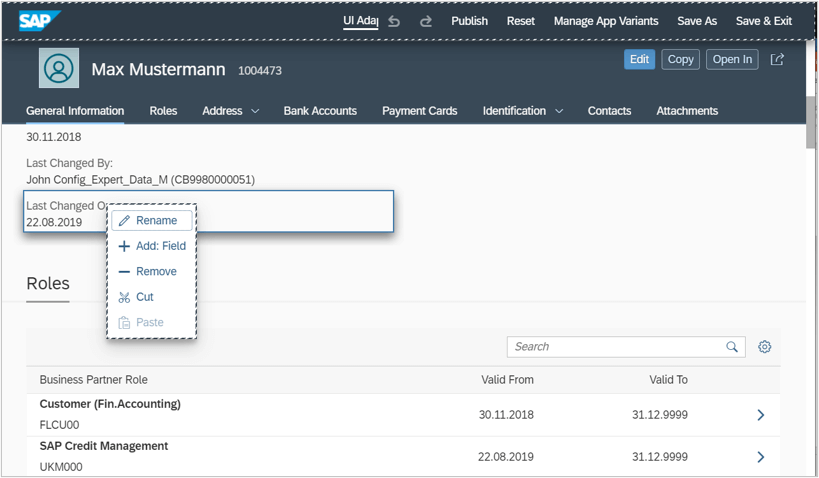Click the scissors icon for Cut
This screenshot has width=819, height=478.
pos(124,297)
